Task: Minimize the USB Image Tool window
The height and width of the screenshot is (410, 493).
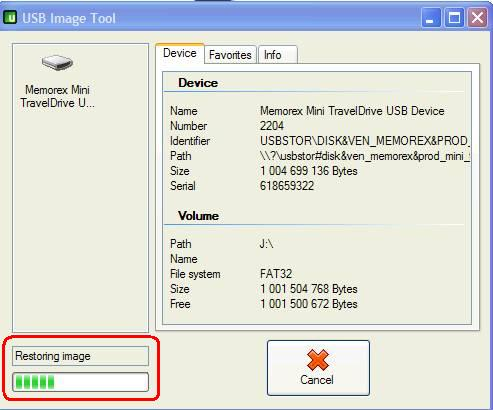Action: 430,17
